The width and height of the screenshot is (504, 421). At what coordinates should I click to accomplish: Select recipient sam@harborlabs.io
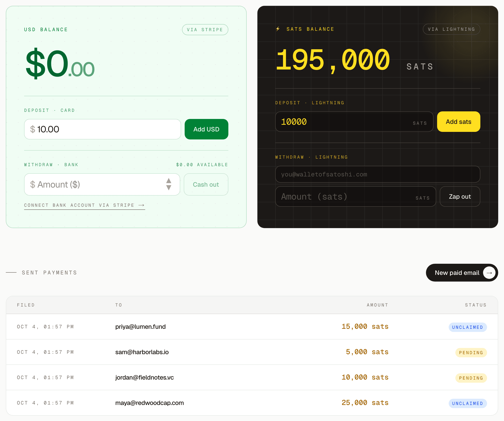142,352
